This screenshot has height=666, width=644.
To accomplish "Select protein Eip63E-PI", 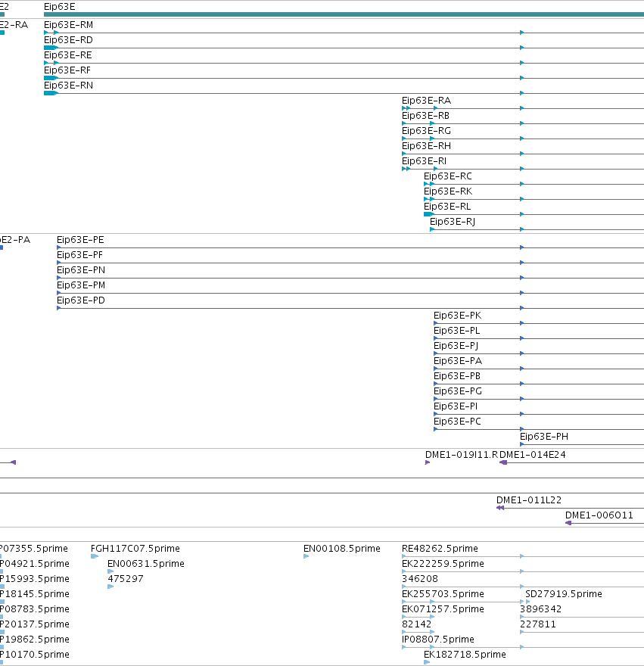I will pos(456,406).
